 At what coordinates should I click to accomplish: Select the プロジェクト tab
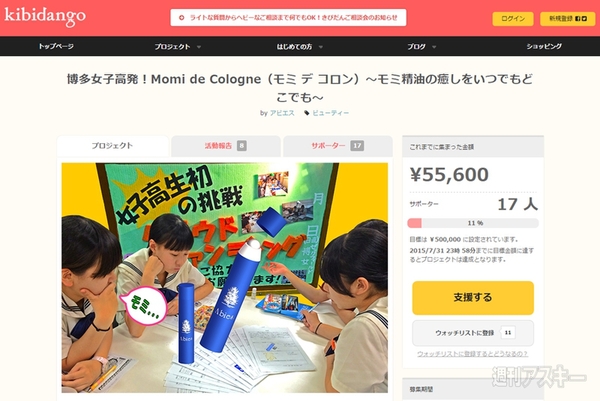pyautogui.click(x=112, y=146)
